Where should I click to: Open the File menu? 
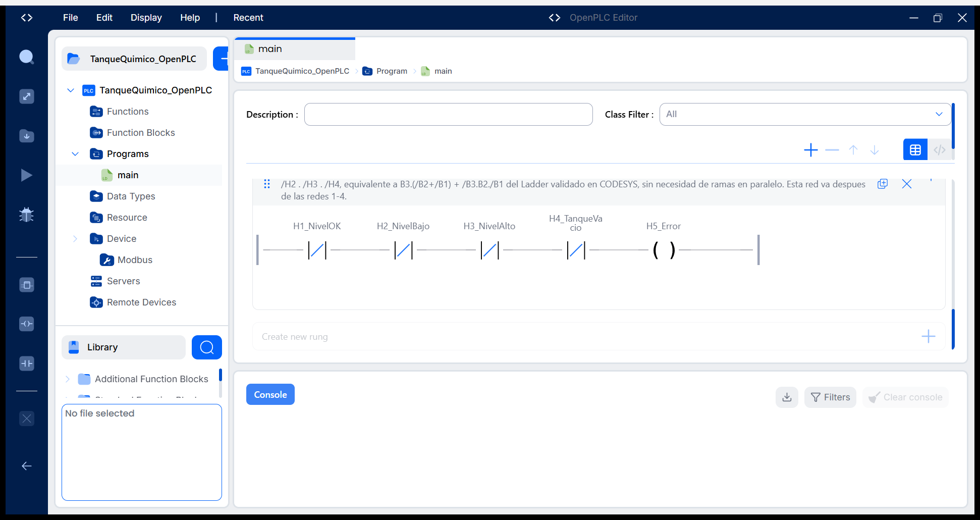[71, 18]
